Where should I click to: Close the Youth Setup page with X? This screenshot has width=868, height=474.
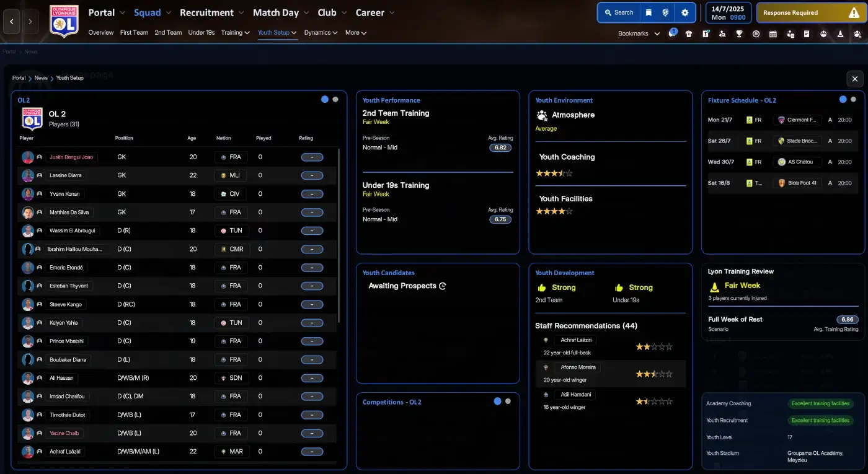855,79
